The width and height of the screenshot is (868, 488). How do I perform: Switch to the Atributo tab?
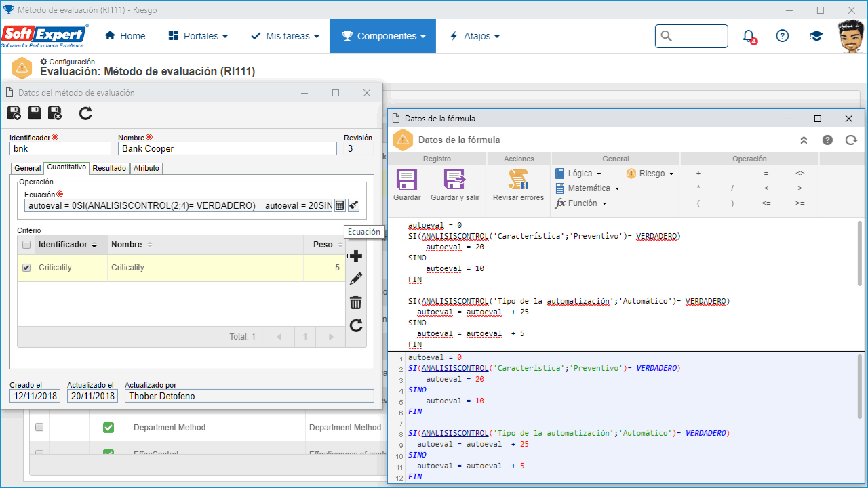tap(146, 168)
